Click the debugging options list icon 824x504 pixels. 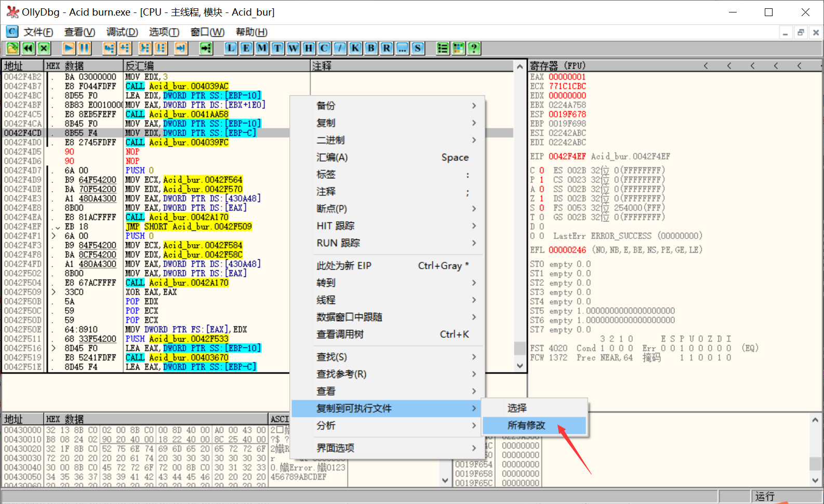click(443, 48)
